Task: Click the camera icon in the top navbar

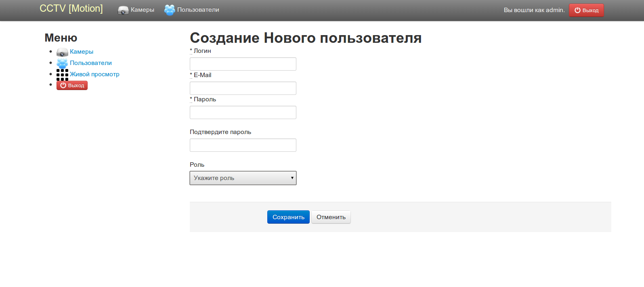Action: click(123, 10)
